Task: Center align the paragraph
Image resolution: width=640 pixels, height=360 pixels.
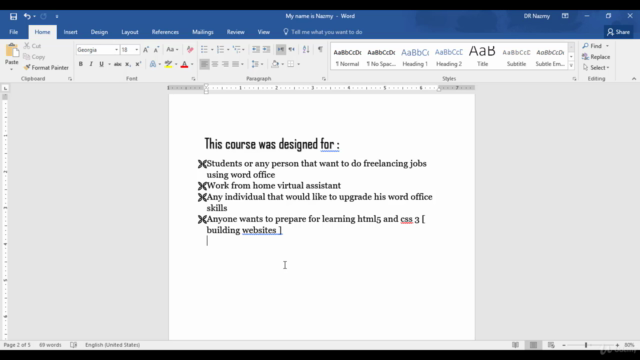Action: click(x=215, y=64)
